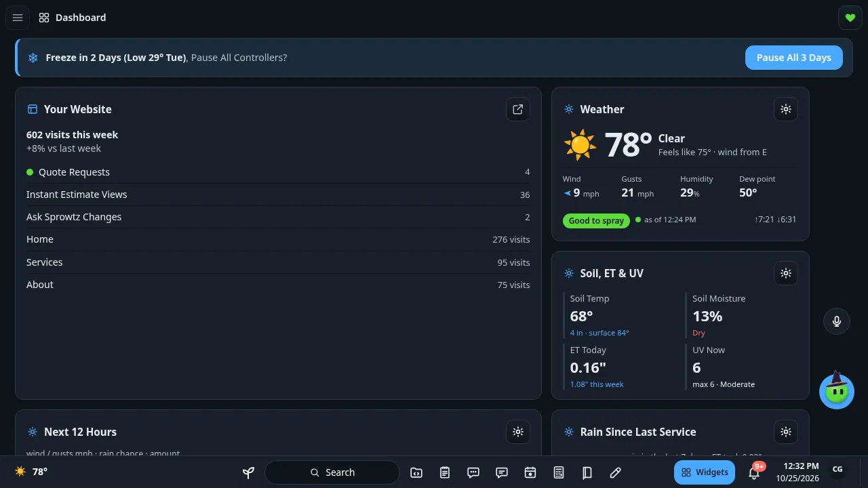Open Rain Since Last Service settings gear
868x488 pixels.
click(786, 432)
